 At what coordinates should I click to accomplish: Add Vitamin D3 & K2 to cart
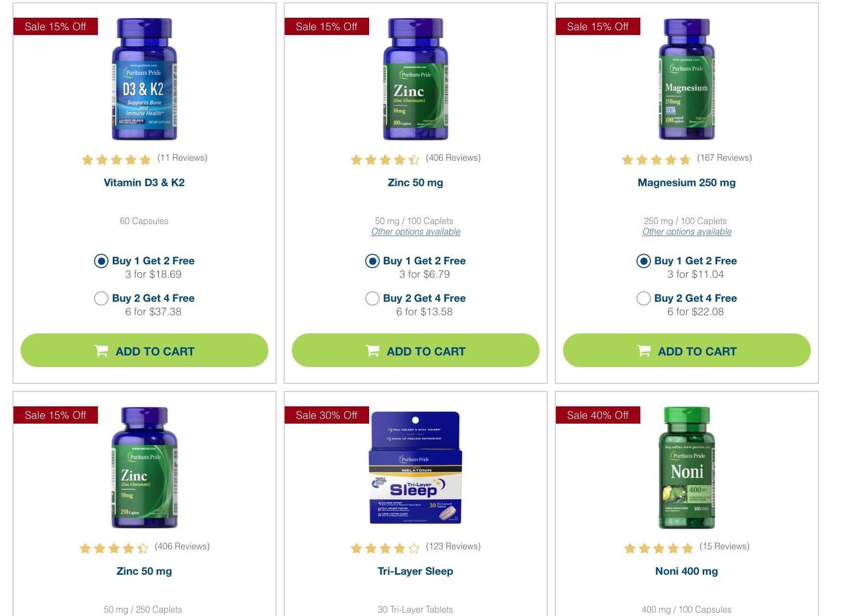point(144,350)
